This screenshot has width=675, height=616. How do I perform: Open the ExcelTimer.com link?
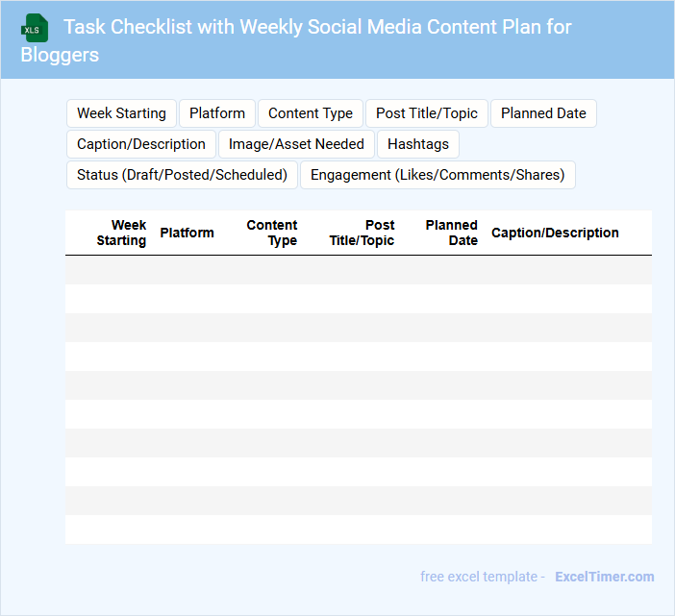604,577
